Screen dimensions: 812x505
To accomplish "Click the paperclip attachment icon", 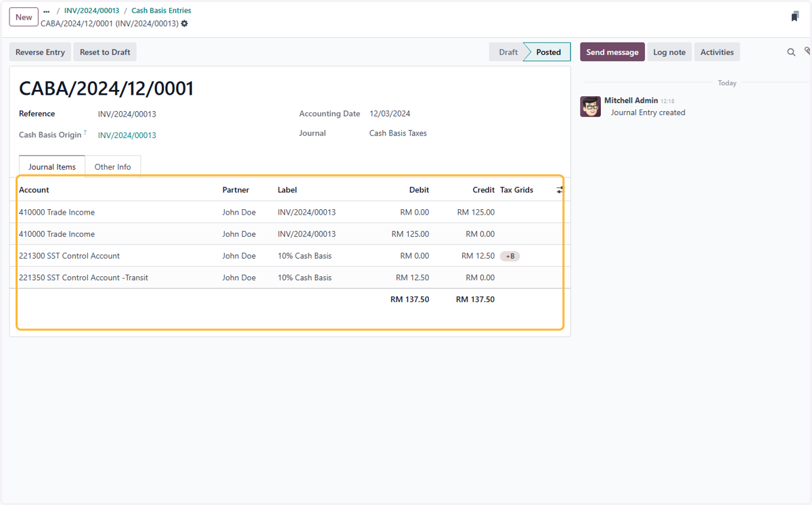I will click(x=807, y=51).
